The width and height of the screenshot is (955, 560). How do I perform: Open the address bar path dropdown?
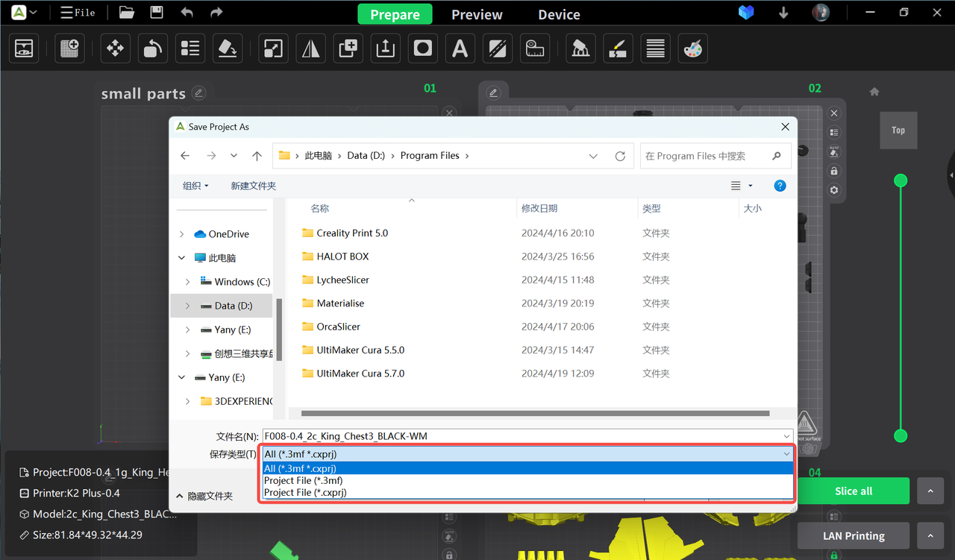pyautogui.click(x=593, y=156)
